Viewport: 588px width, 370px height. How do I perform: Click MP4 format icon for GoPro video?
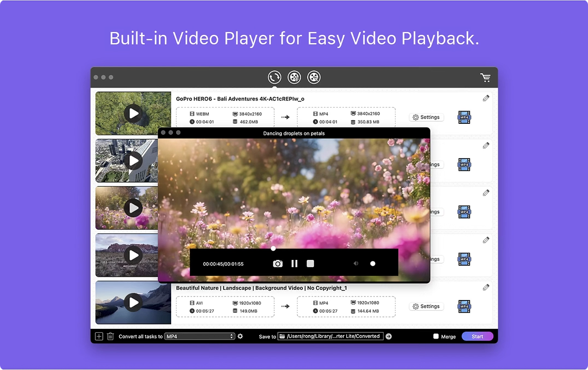(x=464, y=117)
